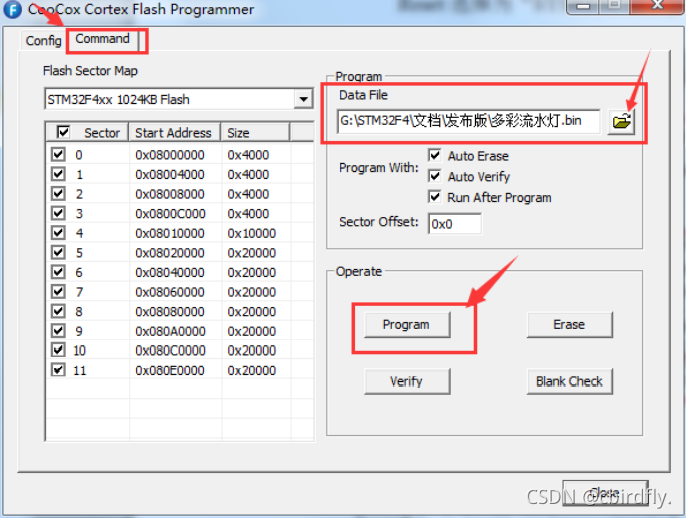The width and height of the screenshot is (686, 518).
Task: Click the Data File path field
Action: [469, 121]
